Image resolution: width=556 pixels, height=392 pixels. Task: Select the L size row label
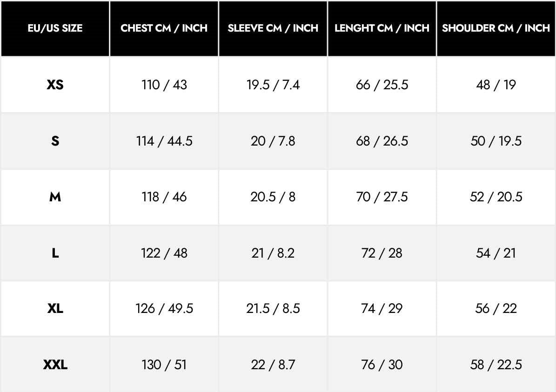tap(55, 253)
